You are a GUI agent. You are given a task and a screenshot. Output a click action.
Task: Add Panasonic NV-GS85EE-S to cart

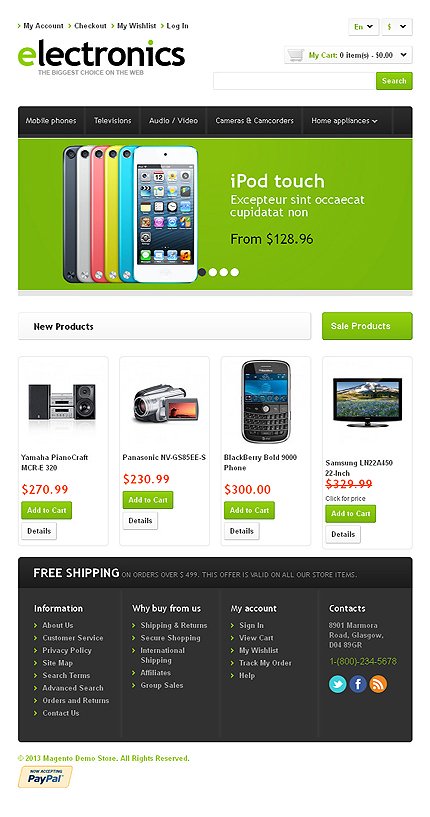(x=148, y=500)
